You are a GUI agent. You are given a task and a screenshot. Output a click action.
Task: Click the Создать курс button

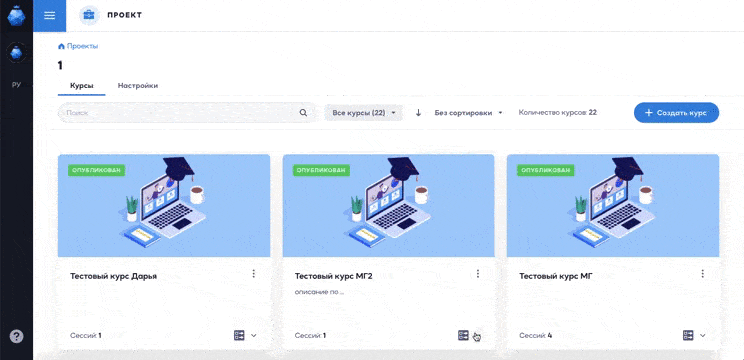pos(676,113)
